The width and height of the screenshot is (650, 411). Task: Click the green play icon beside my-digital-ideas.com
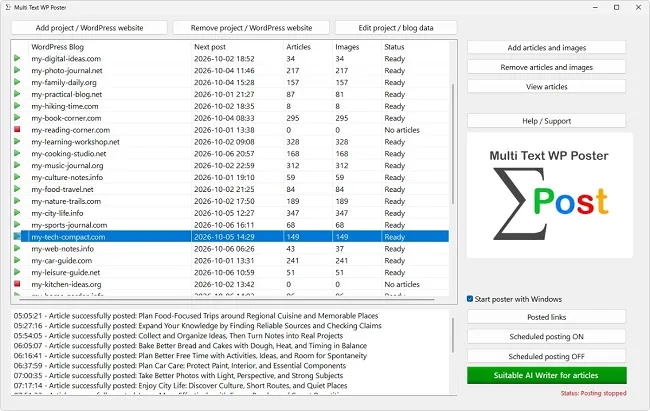[x=17, y=58]
